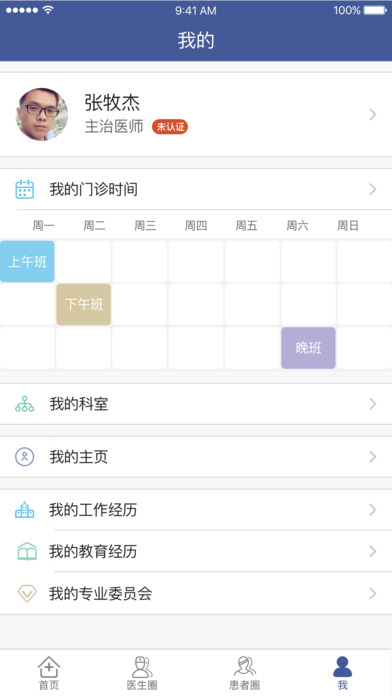
Task: Open chevron on 我的科室 row
Action: [373, 404]
